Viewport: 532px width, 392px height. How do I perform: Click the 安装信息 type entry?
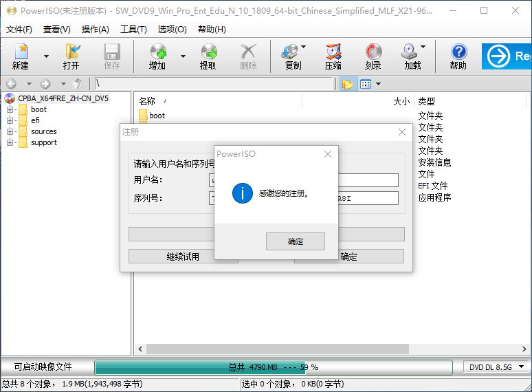(x=434, y=162)
